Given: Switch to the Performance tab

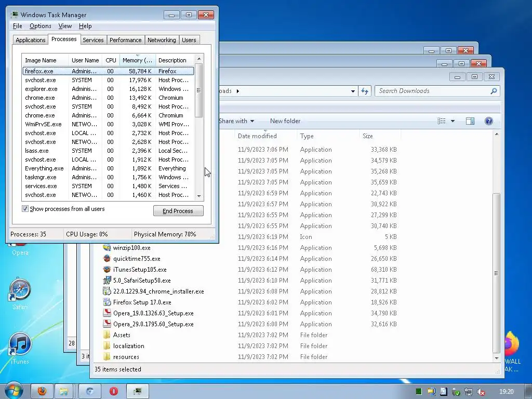Looking at the screenshot, I should 126,40.
